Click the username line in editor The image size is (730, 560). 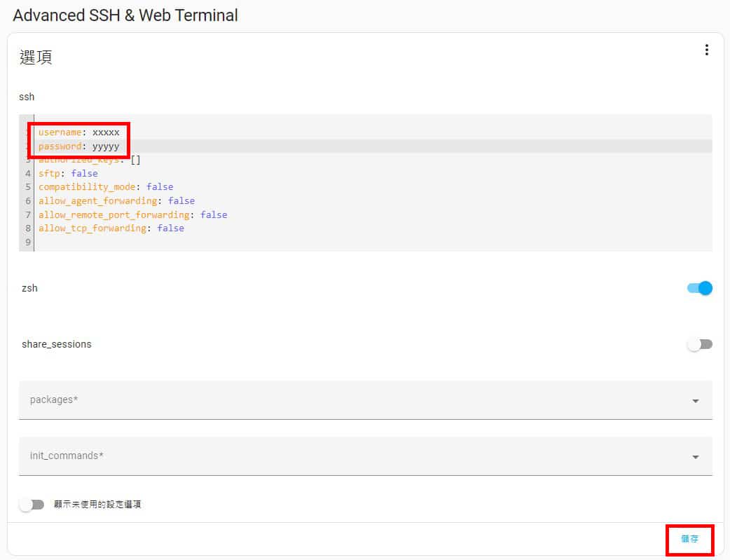click(78, 132)
